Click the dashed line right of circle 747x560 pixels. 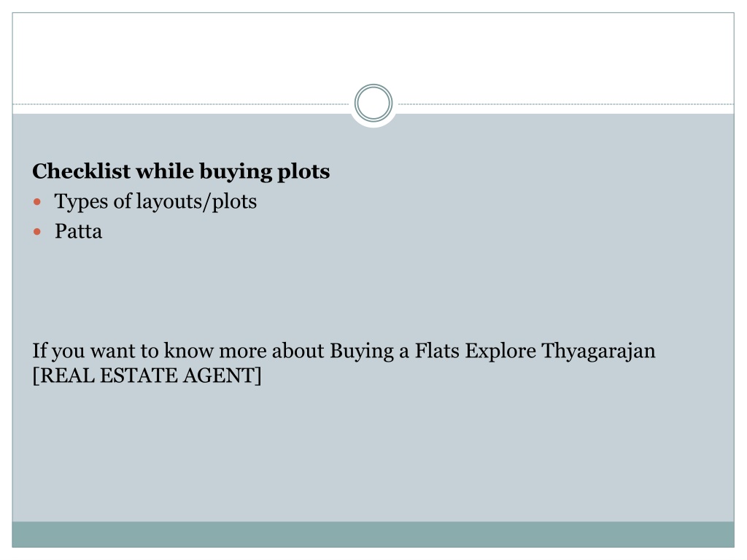pyautogui.click(x=565, y=104)
